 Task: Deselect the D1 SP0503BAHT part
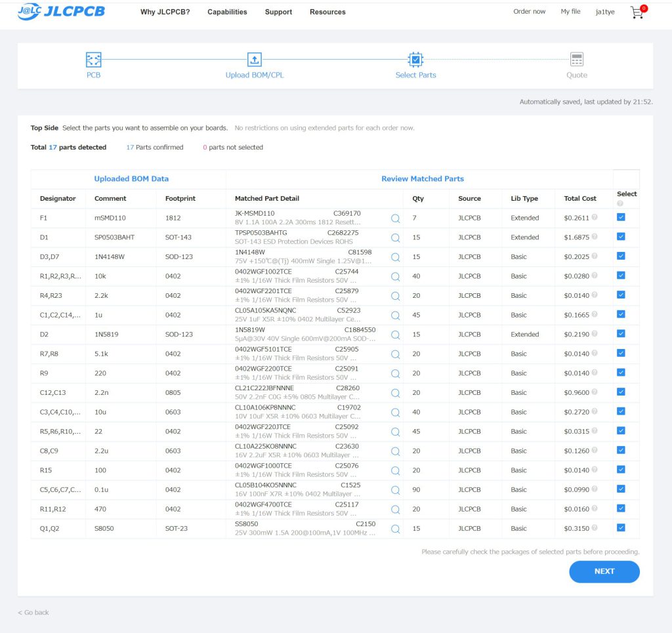pos(621,237)
